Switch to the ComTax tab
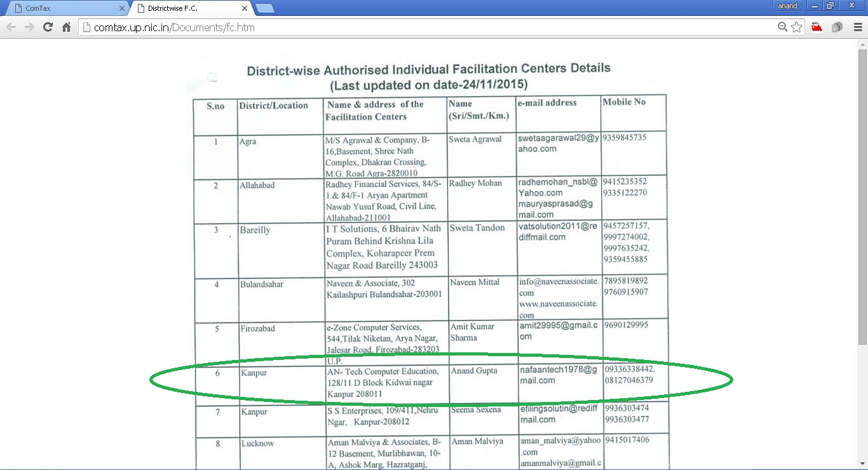 point(64,8)
